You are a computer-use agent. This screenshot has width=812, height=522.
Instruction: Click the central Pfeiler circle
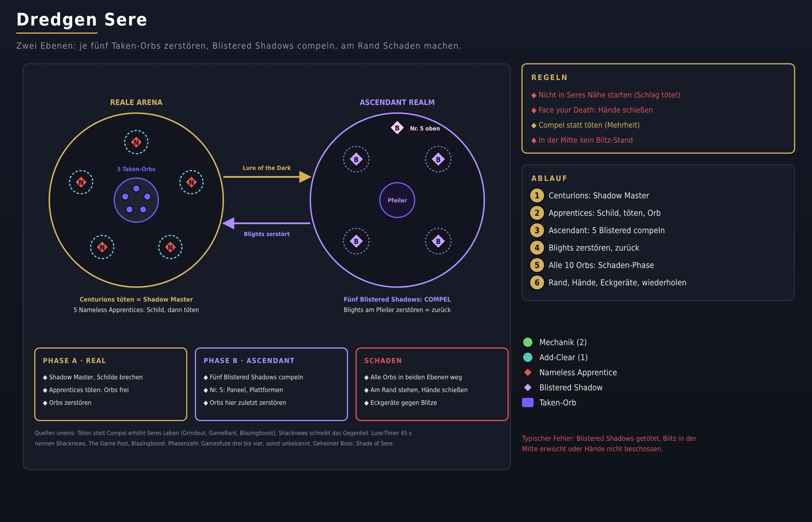[397, 200]
